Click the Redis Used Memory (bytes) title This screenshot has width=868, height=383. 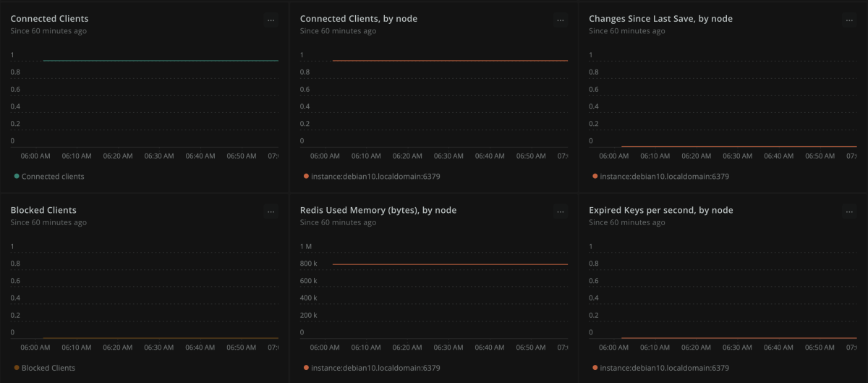pos(378,210)
